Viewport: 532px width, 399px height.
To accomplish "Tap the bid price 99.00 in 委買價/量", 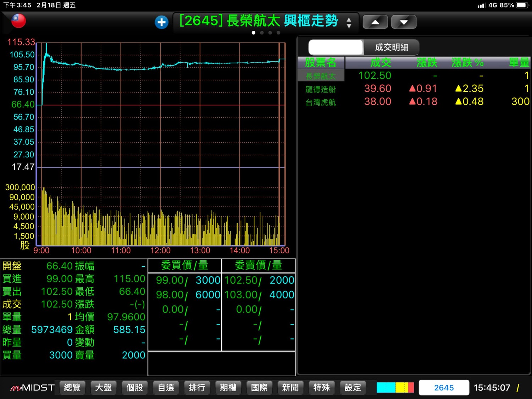I will (x=170, y=280).
